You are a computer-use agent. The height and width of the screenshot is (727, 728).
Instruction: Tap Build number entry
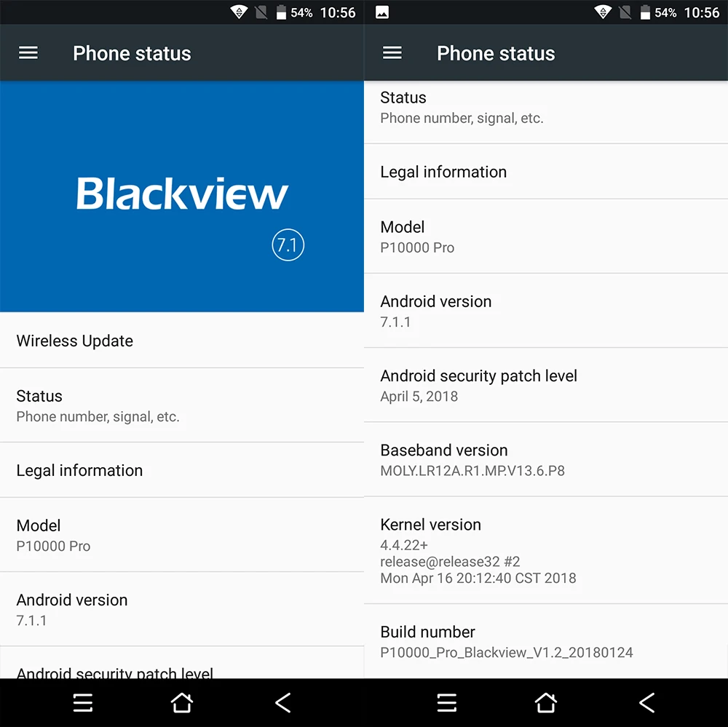pyautogui.click(x=546, y=642)
